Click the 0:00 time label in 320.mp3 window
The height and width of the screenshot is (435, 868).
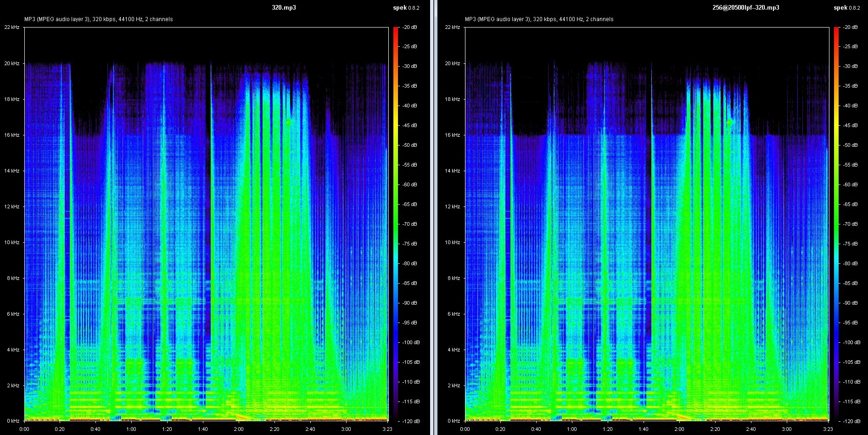pos(24,429)
